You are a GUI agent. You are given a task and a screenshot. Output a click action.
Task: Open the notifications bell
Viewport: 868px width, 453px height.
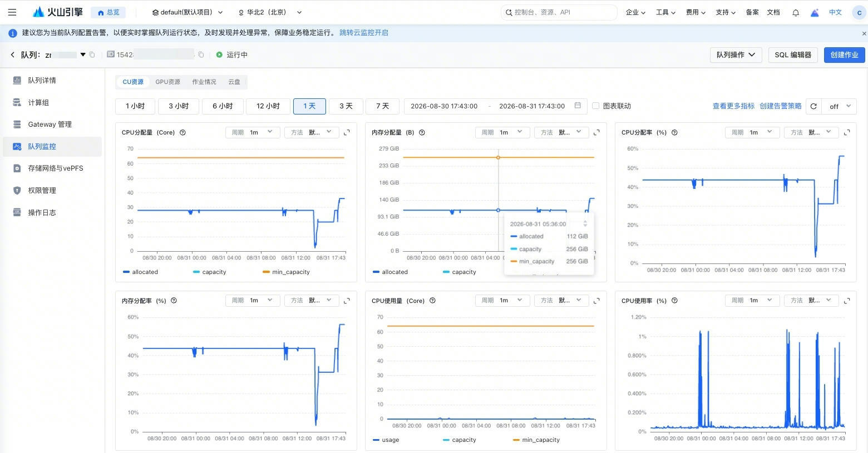point(796,12)
